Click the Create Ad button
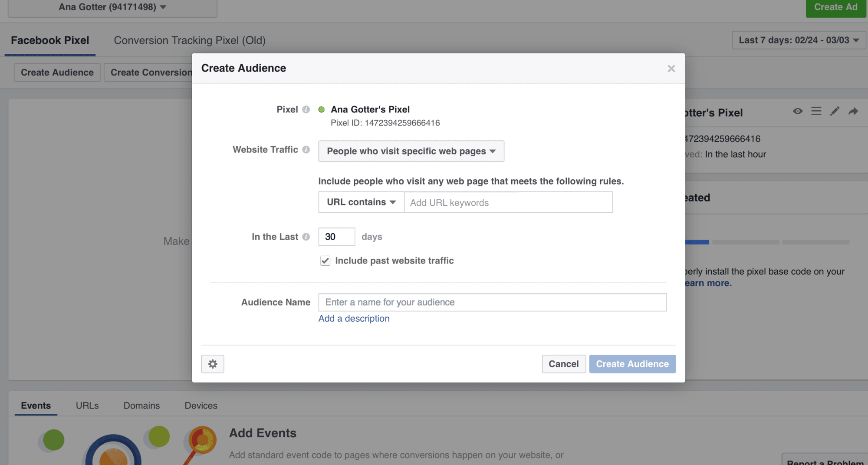868x465 pixels. point(835,7)
